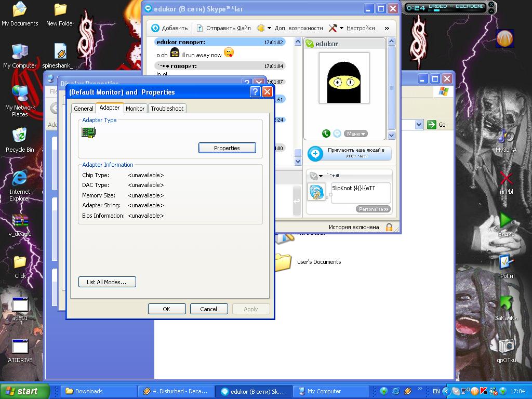Click Internet Explorer Quick Launch icon
532x399 pixels.
click(395, 391)
